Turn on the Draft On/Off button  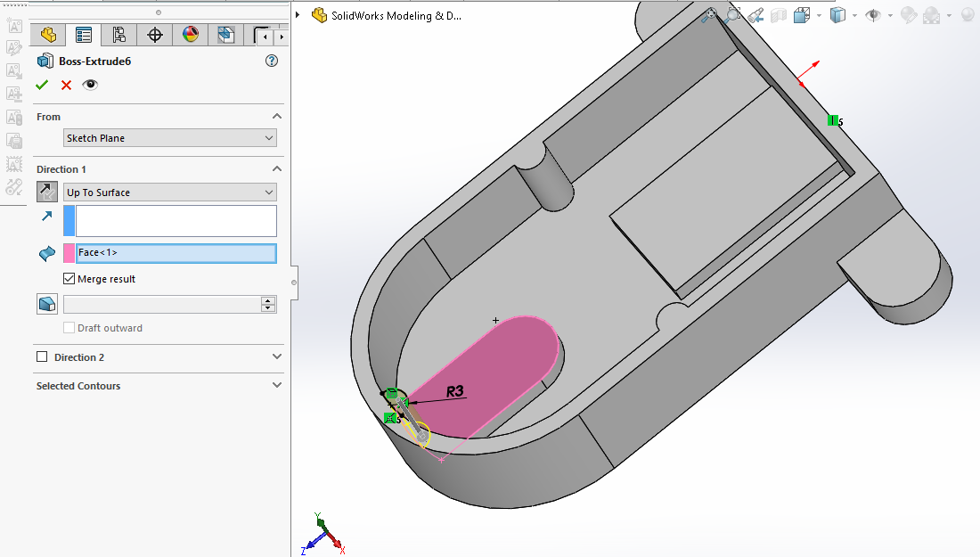tap(47, 305)
